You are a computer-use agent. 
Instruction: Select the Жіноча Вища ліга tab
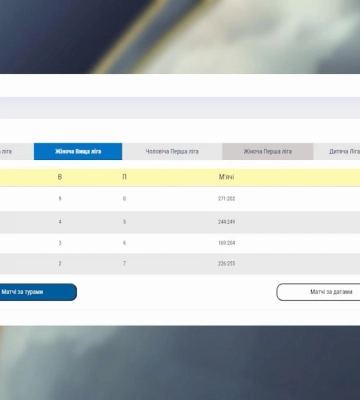tap(78, 151)
